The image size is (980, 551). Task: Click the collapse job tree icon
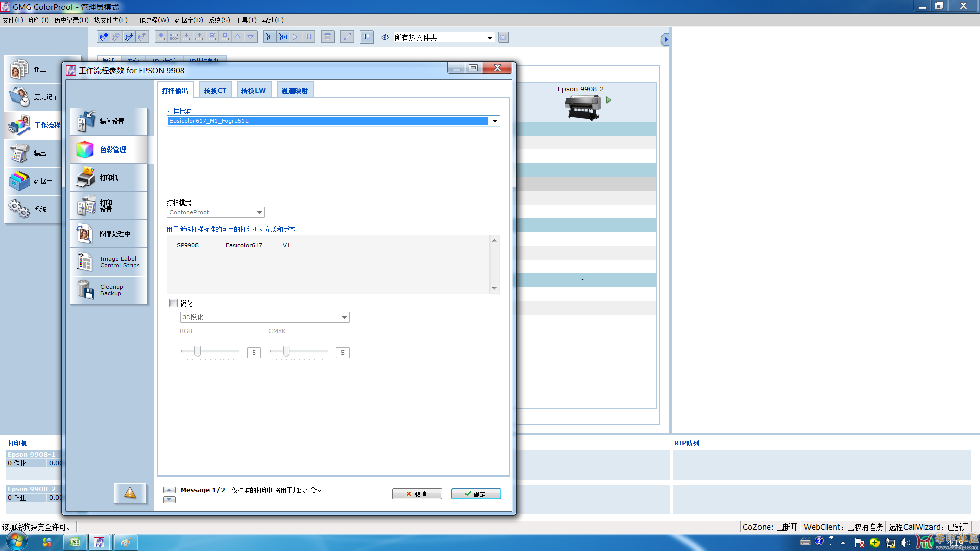click(x=271, y=37)
